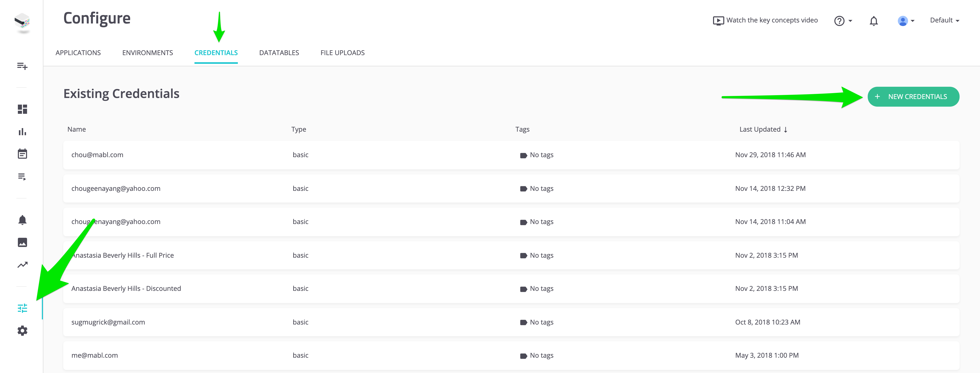Open Watch the key concepts video link

(x=765, y=20)
